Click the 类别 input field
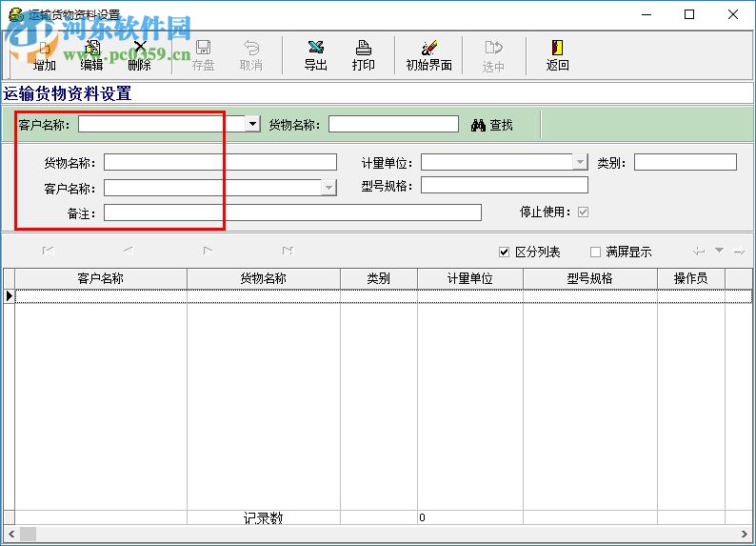This screenshot has width=756, height=546. 686,162
